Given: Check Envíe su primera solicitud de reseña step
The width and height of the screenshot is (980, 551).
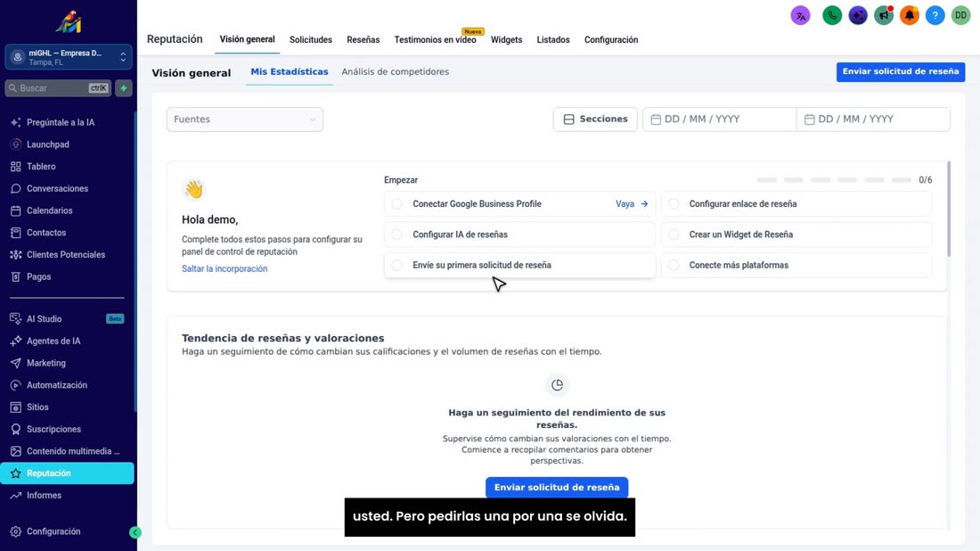Looking at the screenshot, I should click(396, 265).
